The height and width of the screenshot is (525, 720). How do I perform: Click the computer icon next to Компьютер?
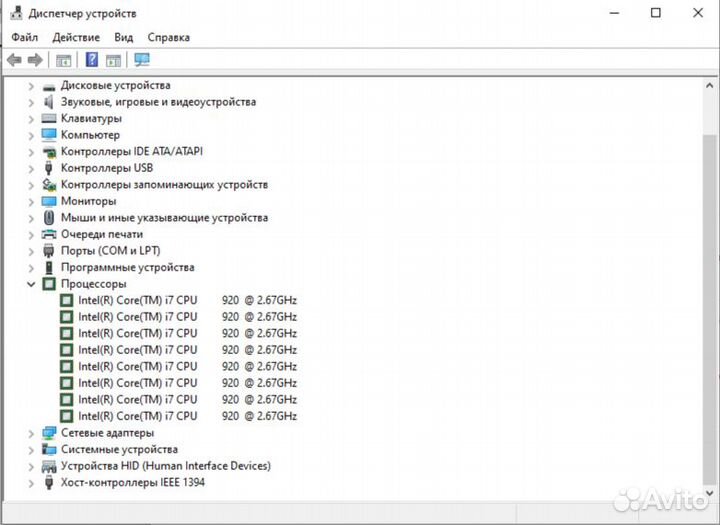pyautogui.click(x=49, y=135)
